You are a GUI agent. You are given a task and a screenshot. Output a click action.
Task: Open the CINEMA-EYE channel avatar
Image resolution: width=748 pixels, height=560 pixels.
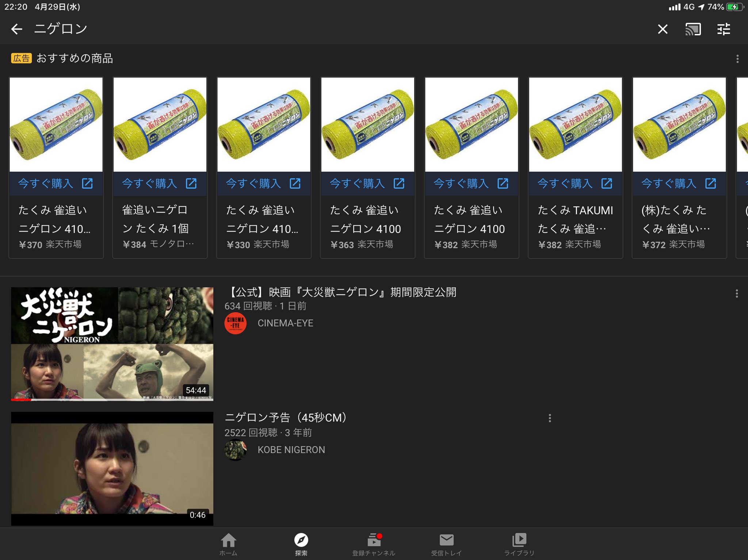pyautogui.click(x=235, y=323)
